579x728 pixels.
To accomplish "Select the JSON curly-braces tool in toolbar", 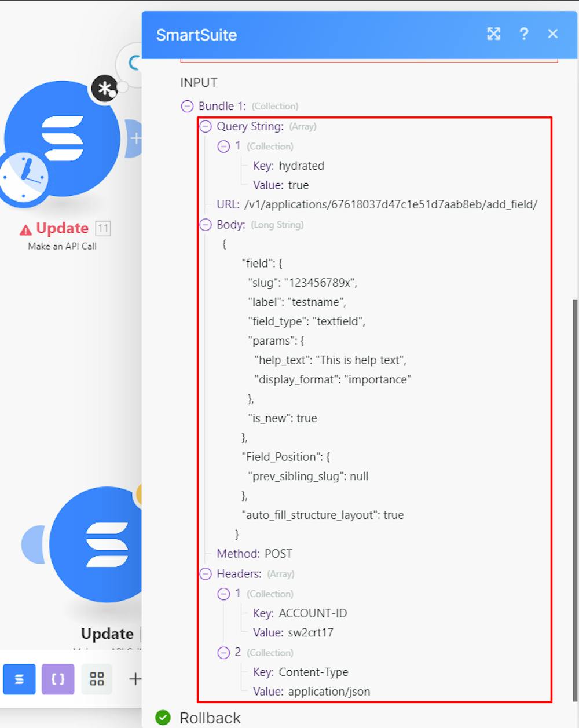I will click(x=58, y=679).
